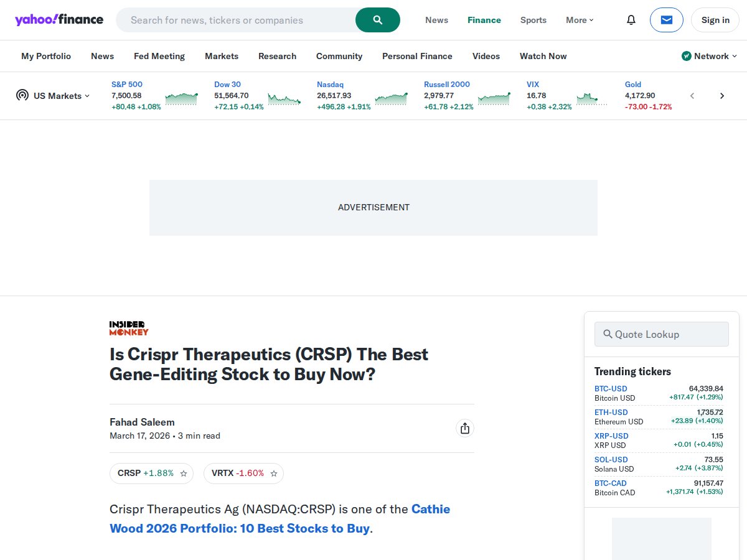Open the Dow 30 index link
Screen dimensions: 747x560
(227, 84)
